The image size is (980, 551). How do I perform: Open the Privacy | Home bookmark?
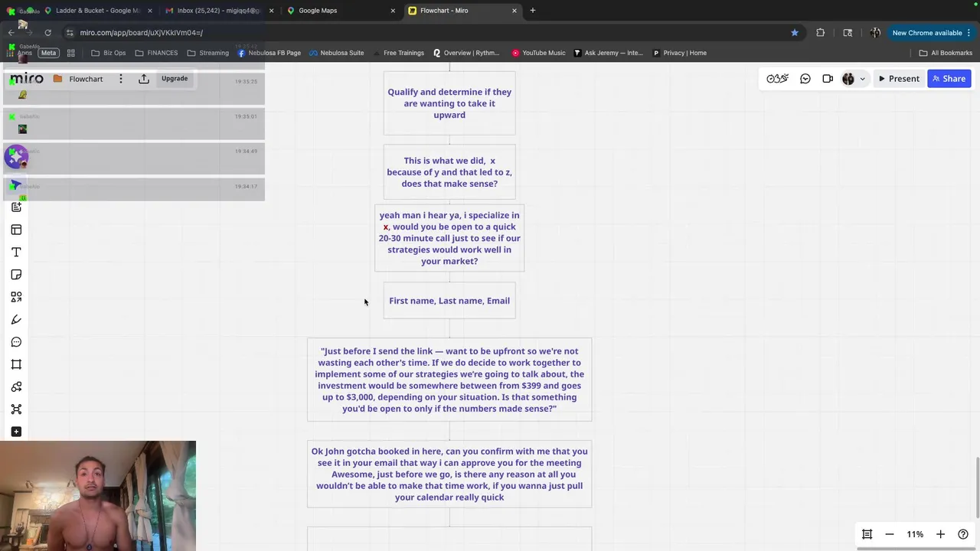[679, 53]
